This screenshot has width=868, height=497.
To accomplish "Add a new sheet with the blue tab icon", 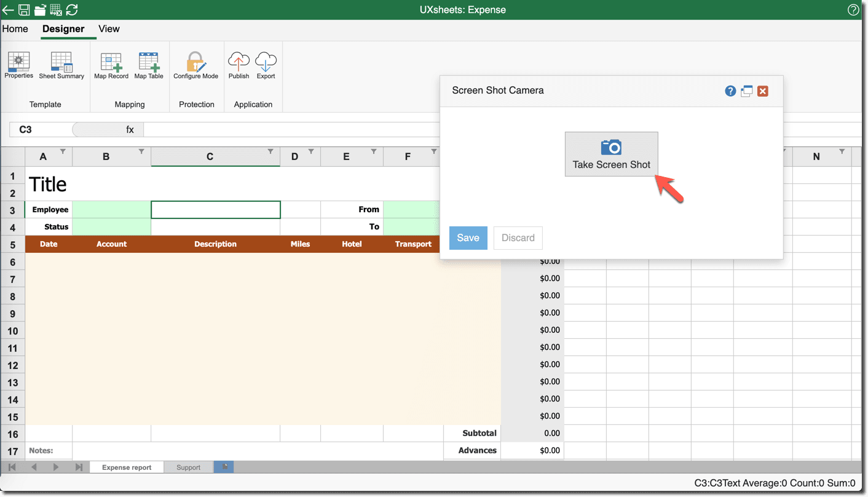I will click(x=224, y=467).
